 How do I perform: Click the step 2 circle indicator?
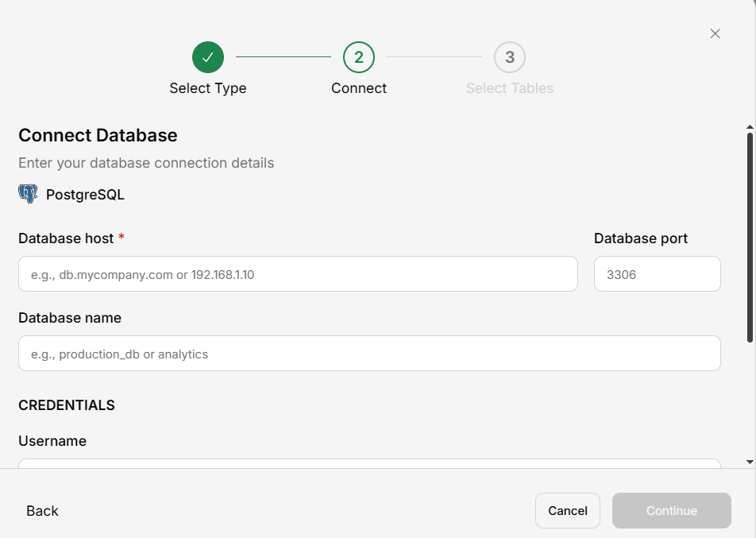pyautogui.click(x=359, y=57)
